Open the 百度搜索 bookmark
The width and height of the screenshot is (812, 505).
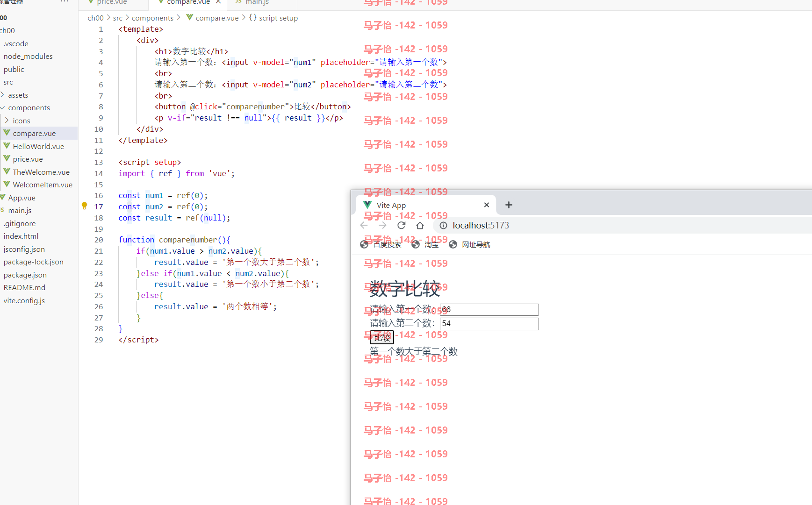click(x=381, y=244)
